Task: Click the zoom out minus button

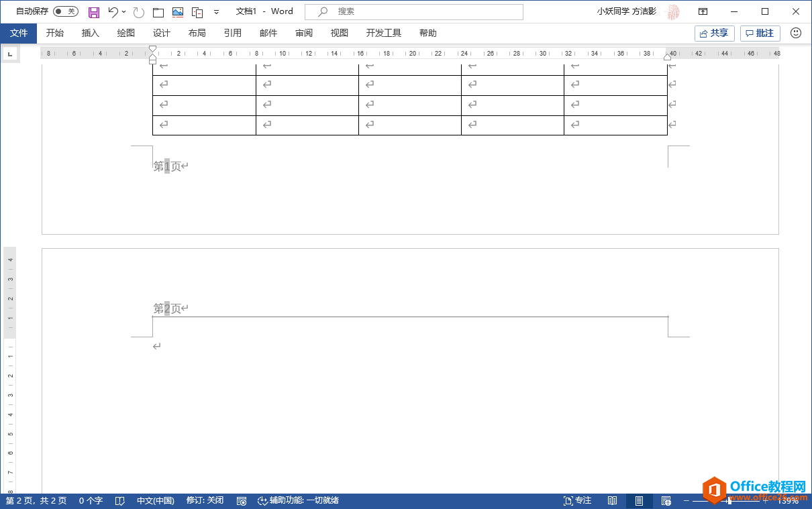Action: [x=686, y=501]
